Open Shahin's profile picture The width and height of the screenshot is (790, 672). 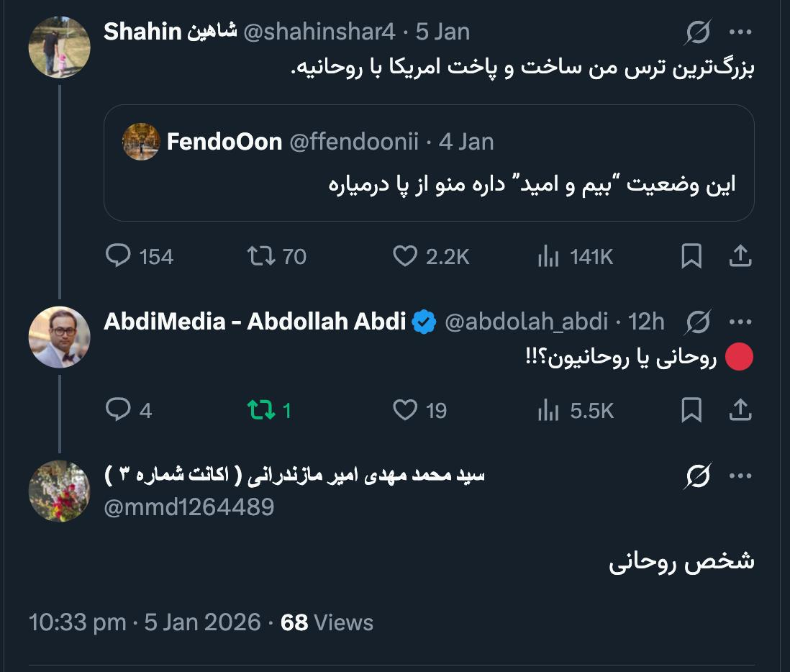tap(59, 46)
